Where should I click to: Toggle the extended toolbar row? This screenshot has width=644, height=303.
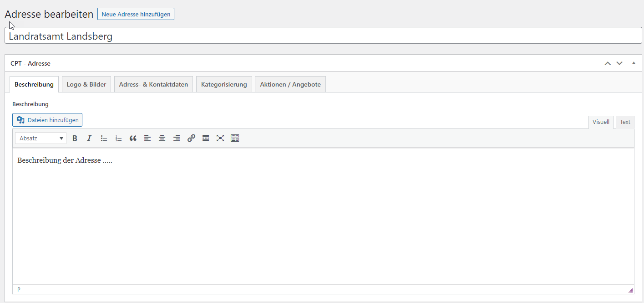[x=235, y=138]
